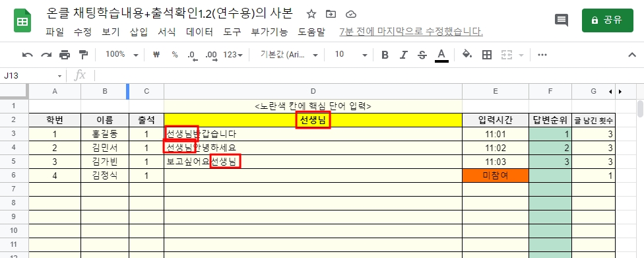Select the 입력시간 header cell
The width and height of the screenshot is (644, 258).
pos(496,120)
